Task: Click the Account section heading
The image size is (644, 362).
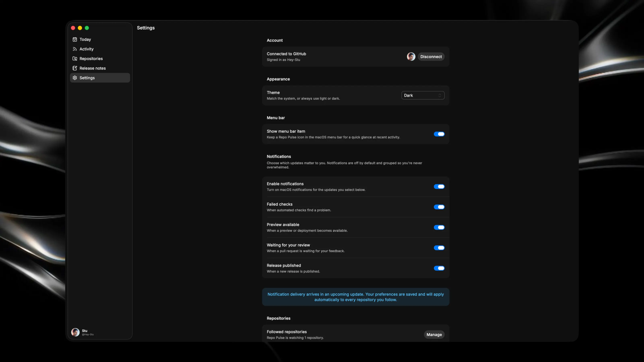Action: click(275, 40)
